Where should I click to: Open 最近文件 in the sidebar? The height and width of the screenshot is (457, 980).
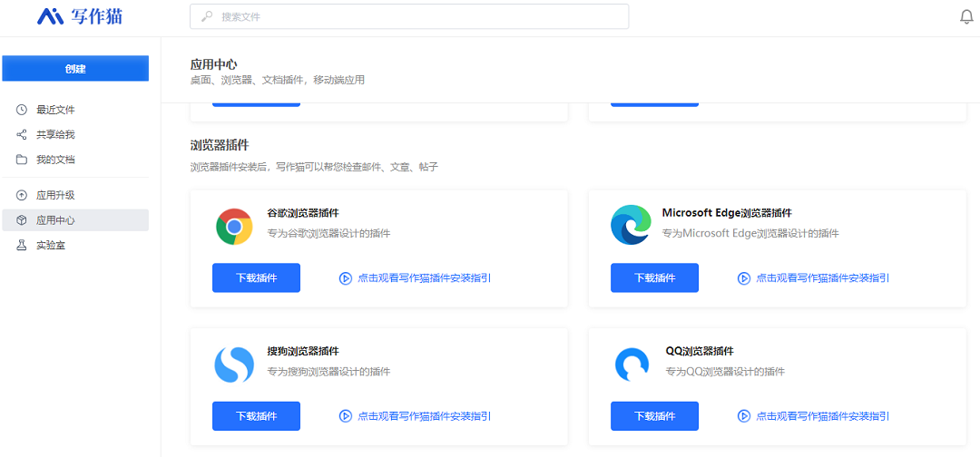75,110
